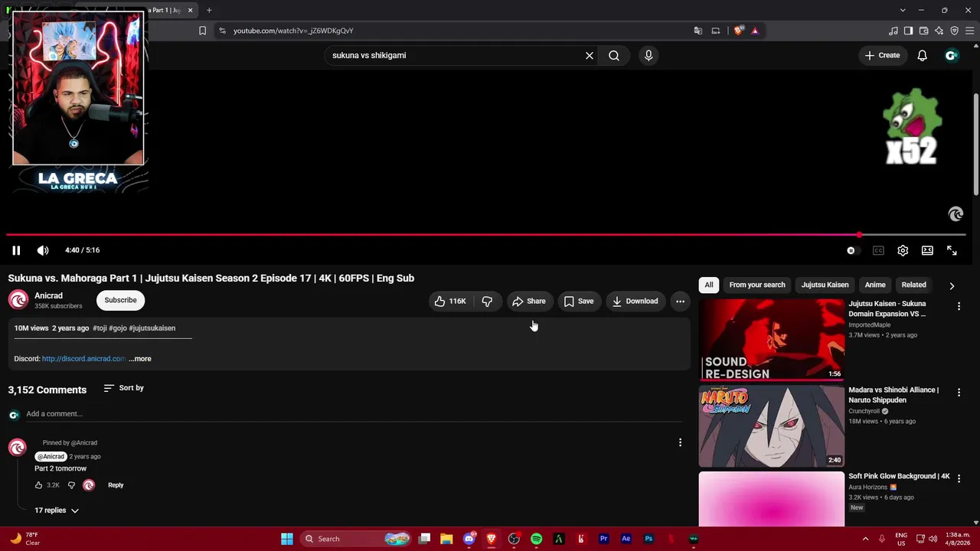Expand the 17 replies thread
980x551 pixels.
(57, 510)
